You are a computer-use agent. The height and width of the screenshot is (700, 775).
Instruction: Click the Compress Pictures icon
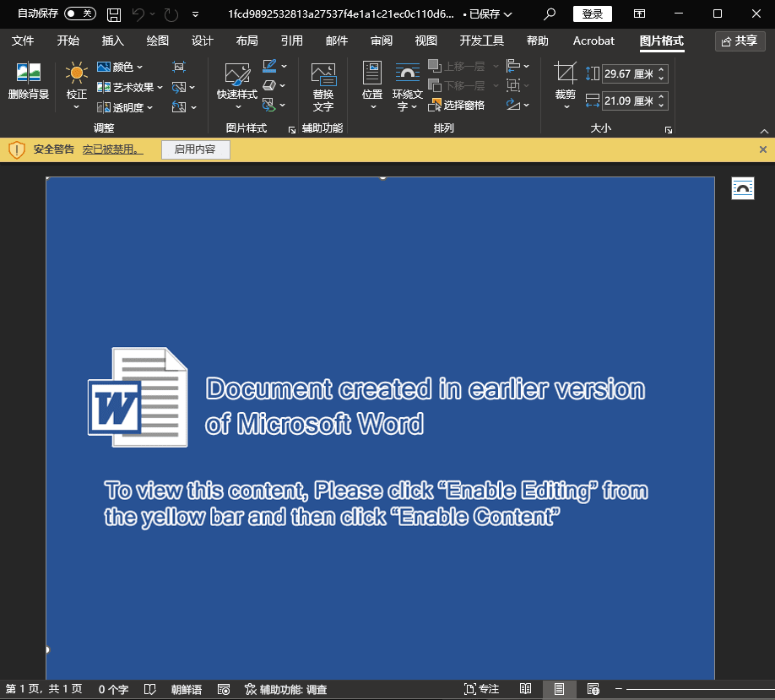(179, 67)
